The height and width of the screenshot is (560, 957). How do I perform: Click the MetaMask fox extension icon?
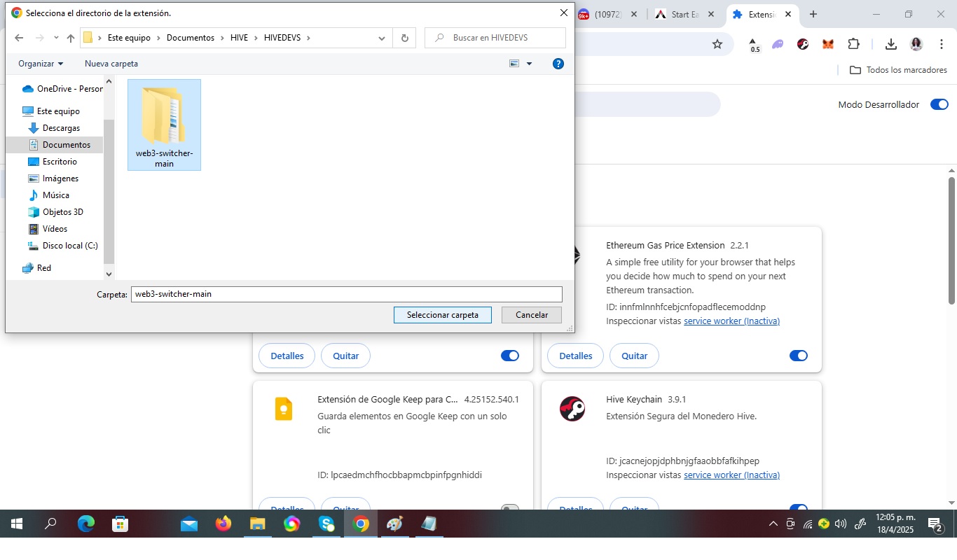[828, 44]
